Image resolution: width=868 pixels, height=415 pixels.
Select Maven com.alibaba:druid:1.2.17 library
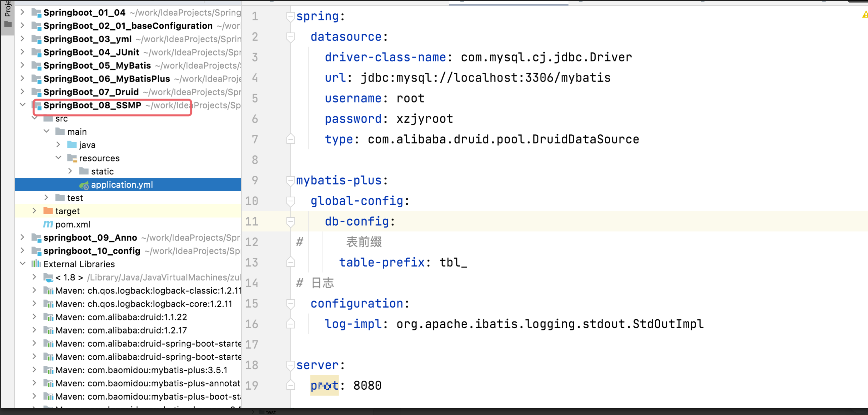[121, 330]
